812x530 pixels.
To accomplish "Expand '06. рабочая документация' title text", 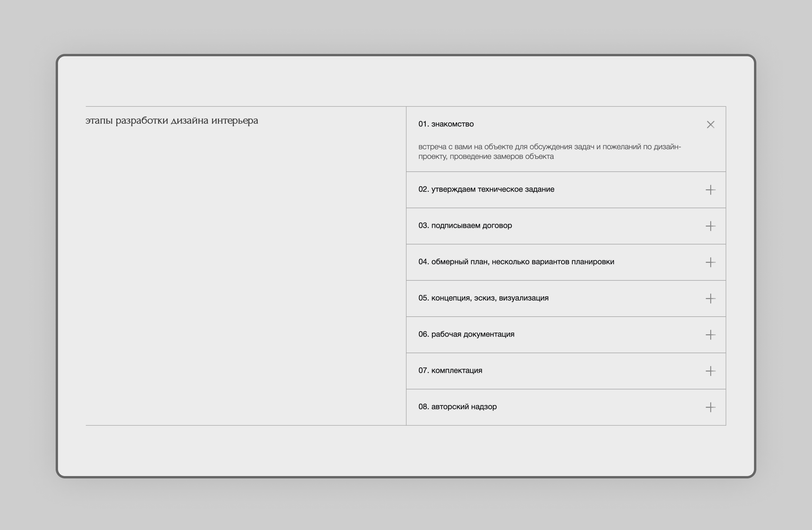I will pyautogui.click(x=466, y=334).
